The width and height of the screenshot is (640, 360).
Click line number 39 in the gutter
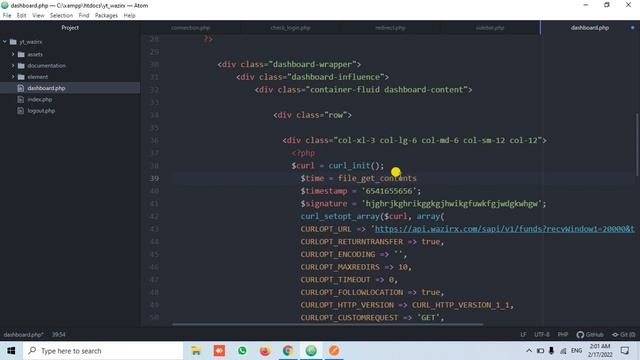[154, 178]
